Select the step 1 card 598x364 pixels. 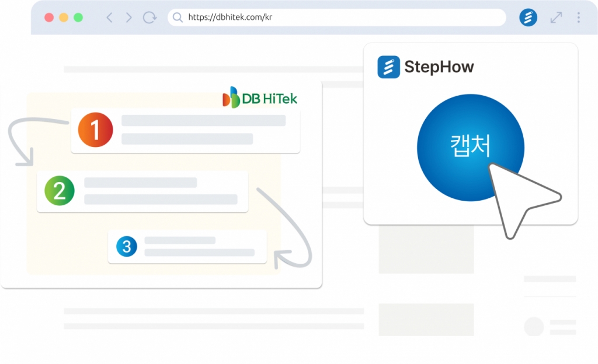[185, 131]
